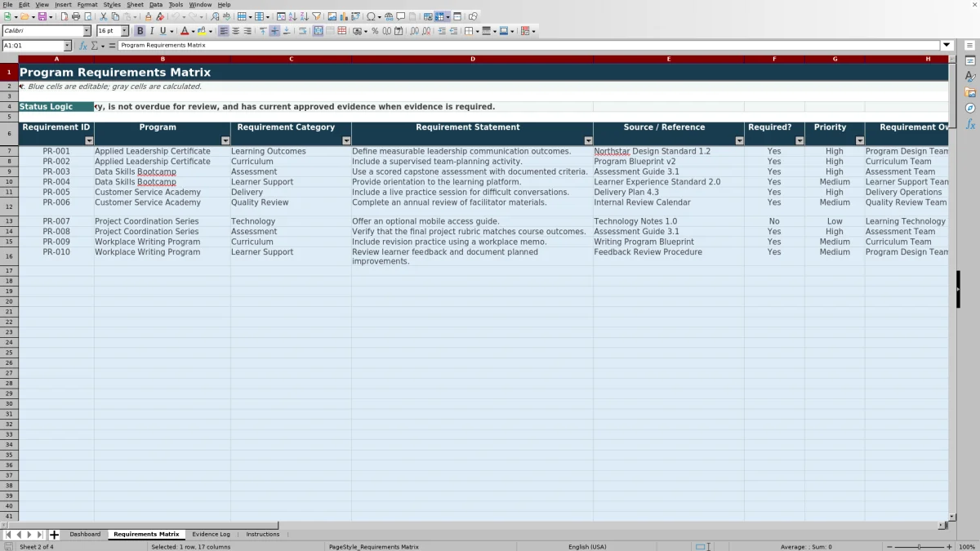Open Find & Replace from the toolbar
980x551 pixels.
pos(215,16)
